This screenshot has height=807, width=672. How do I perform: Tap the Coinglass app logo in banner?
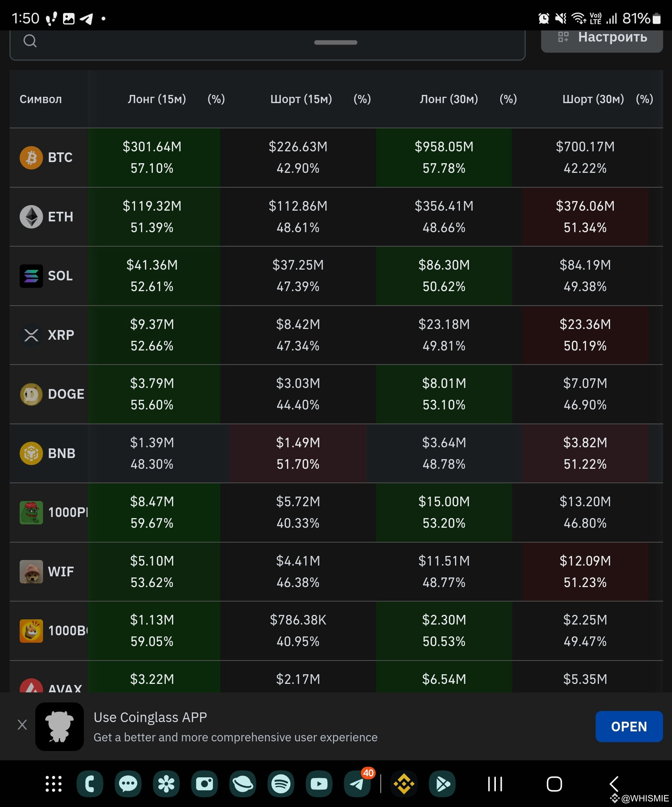(60, 727)
